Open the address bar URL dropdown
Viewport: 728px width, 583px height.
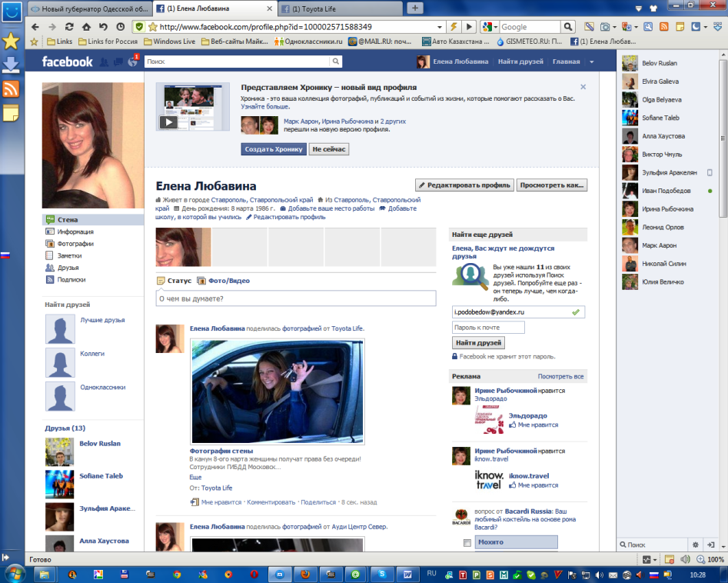pos(439,27)
